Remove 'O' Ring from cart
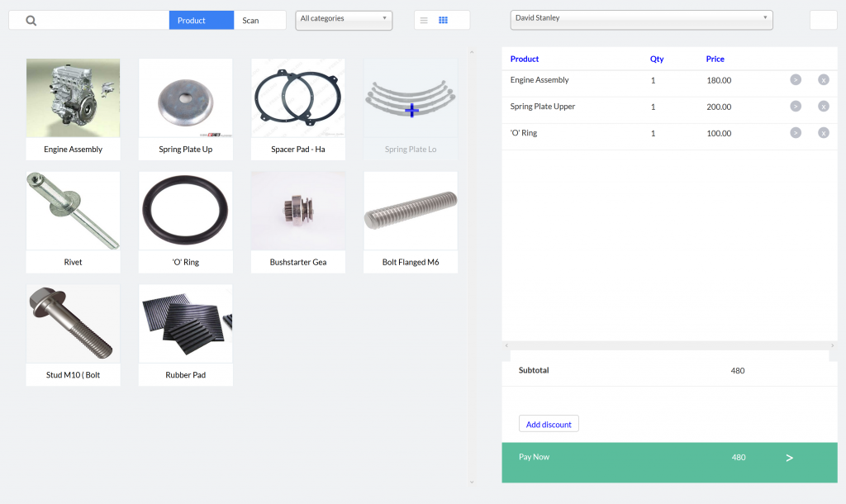Image resolution: width=846 pixels, height=504 pixels. point(824,133)
